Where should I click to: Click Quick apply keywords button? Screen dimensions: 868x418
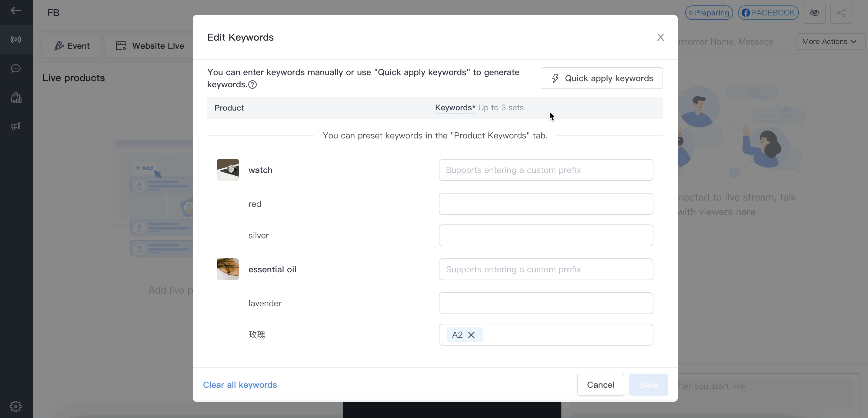pyautogui.click(x=602, y=78)
